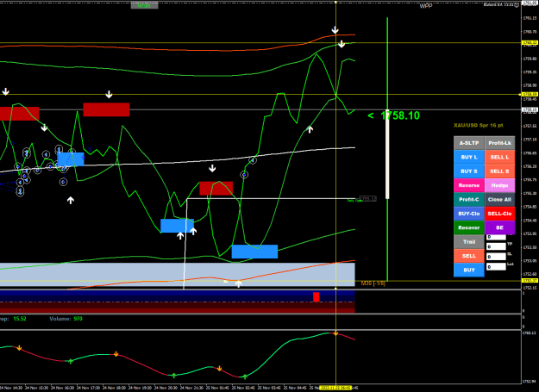
Task: Open a long trade with BUY L
Action: pyautogui.click(x=469, y=157)
